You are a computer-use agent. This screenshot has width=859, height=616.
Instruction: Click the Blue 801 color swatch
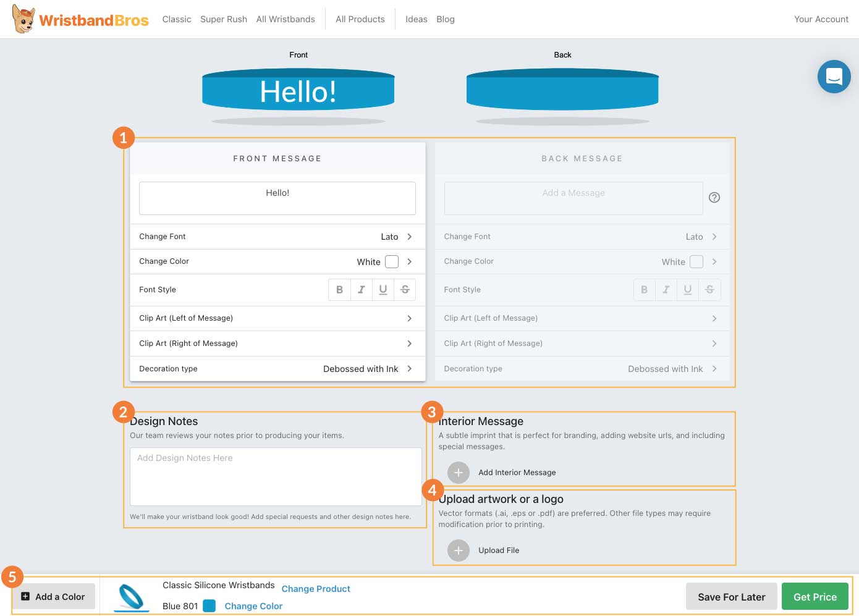pos(209,606)
